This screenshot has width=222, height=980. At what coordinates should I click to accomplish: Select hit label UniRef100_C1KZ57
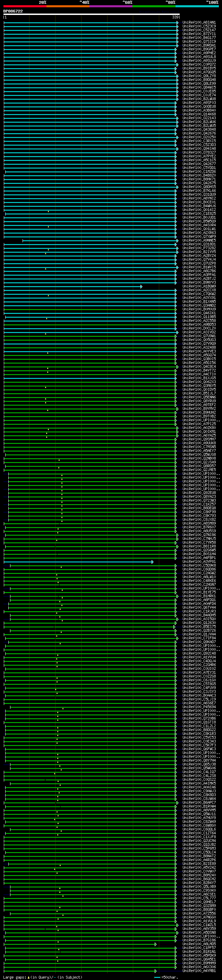[x=199, y=504]
